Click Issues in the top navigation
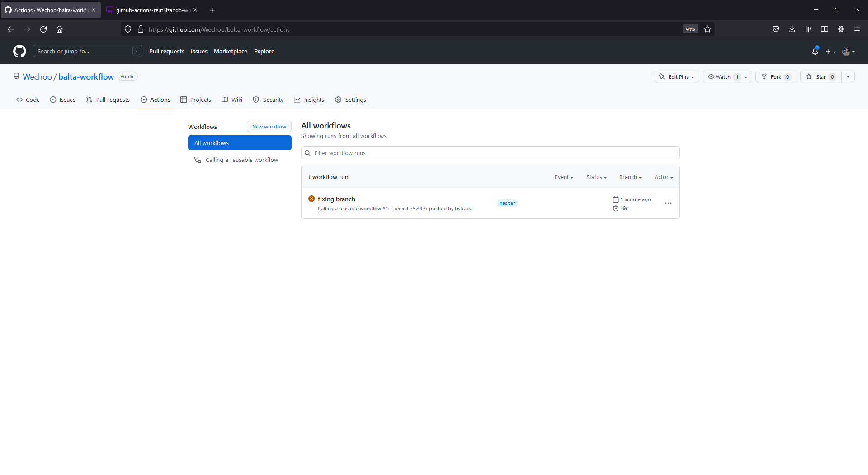The width and height of the screenshot is (868, 475). tap(199, 52)
